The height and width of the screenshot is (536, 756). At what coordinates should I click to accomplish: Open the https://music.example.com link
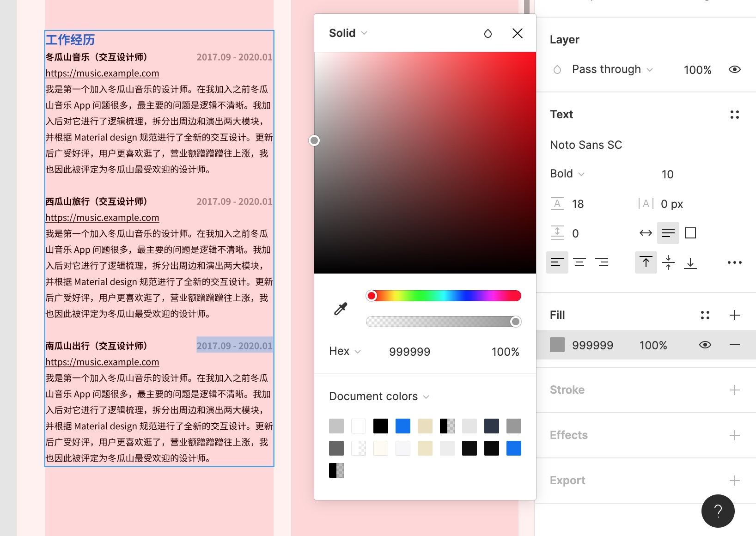(102, 73)
